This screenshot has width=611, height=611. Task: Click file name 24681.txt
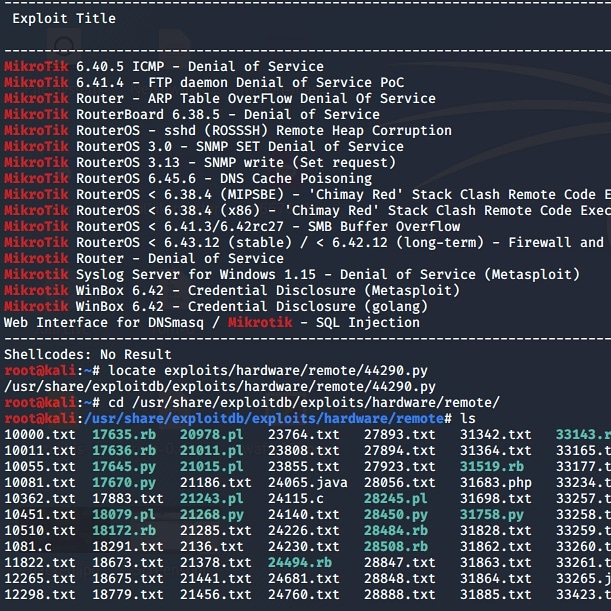[304, 578]
